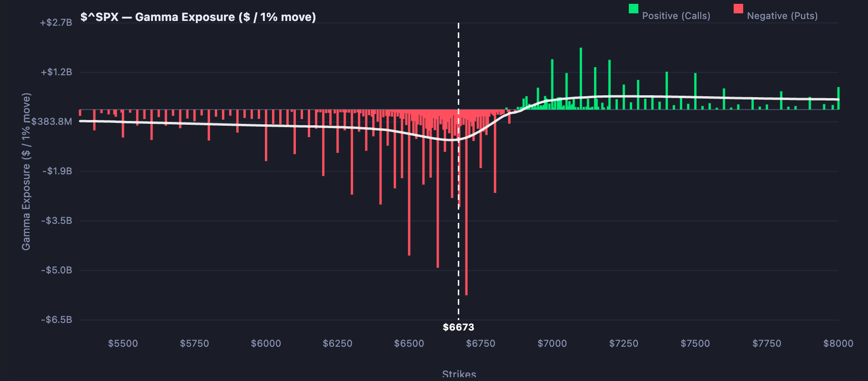Screen dimensions: 868x381
Task: Click the $6673 spot price marker label
Action: click(x=458, y=327)
